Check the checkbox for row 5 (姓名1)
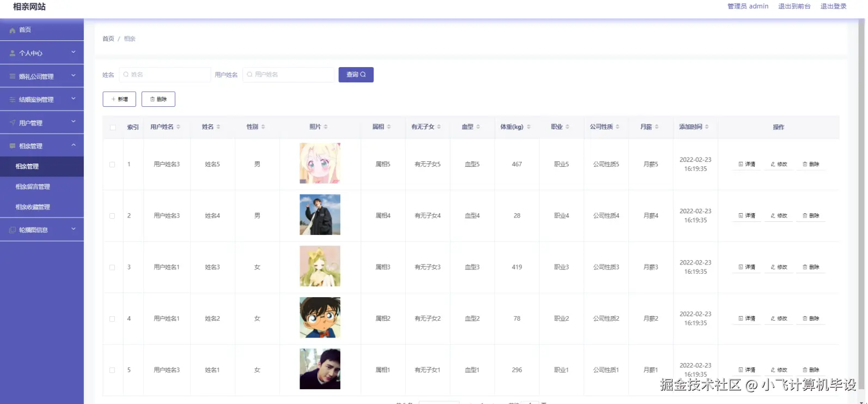Screen dimensions: 868x404 pyautogui.click(x=112, y=370)
